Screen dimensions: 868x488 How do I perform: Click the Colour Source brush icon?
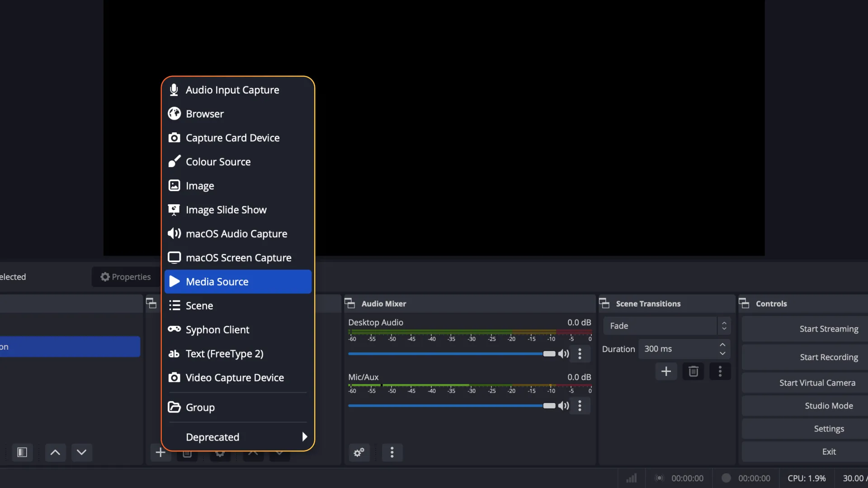coord(174,161)
